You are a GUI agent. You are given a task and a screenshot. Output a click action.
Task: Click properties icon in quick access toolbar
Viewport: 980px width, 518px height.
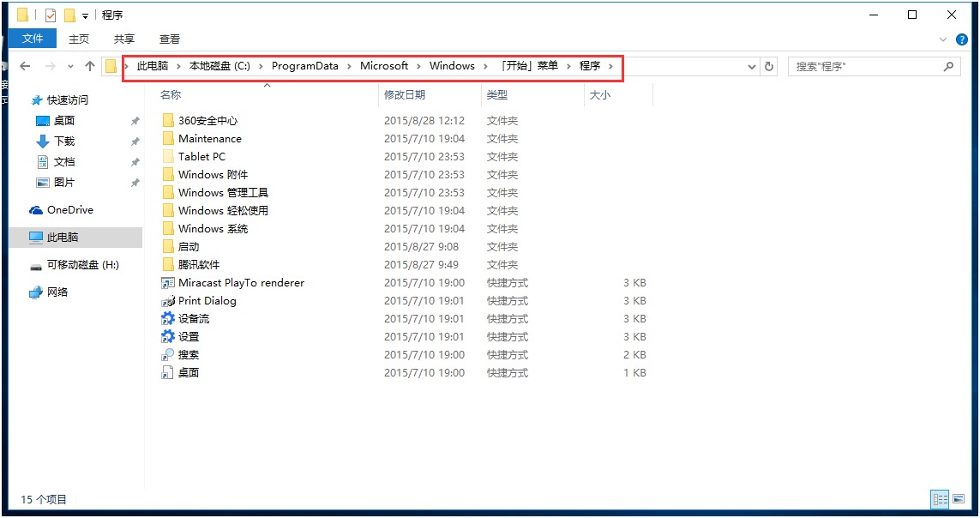(x=50, y=15)
